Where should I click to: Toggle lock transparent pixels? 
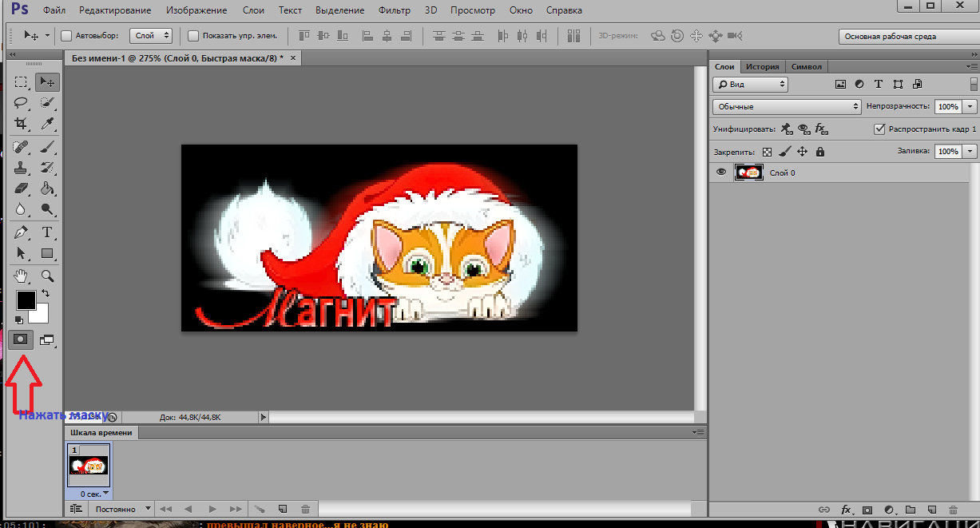click(767, 151)
